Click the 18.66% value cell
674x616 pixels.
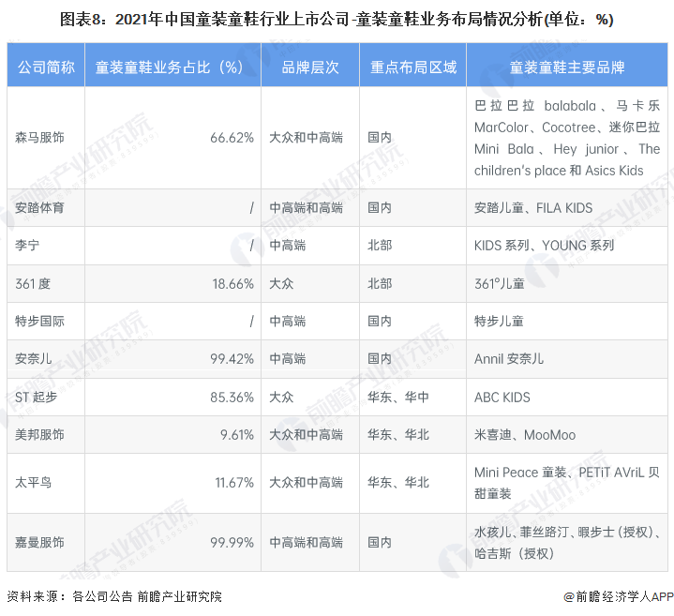pyautogui.click(x=172, y=284)
